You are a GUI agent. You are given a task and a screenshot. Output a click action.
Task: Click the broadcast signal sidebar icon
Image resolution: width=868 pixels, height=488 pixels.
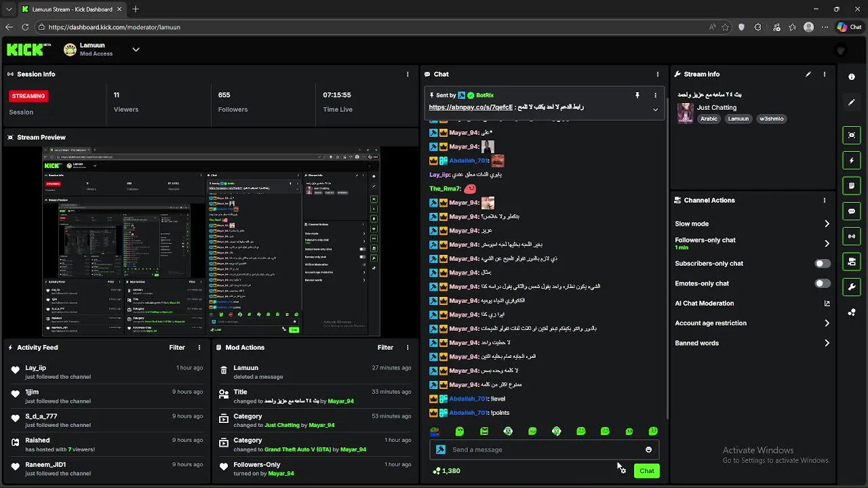point(852,237)
